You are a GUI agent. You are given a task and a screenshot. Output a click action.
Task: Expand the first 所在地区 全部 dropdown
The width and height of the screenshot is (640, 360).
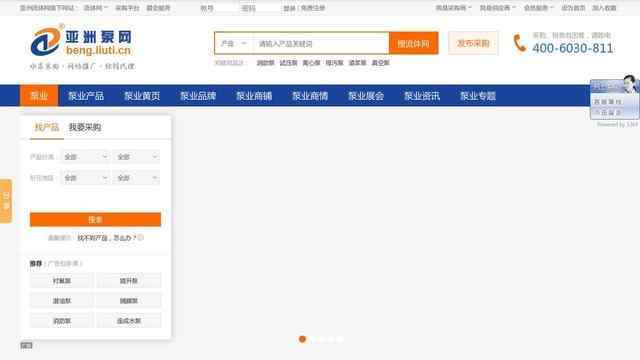85,178
